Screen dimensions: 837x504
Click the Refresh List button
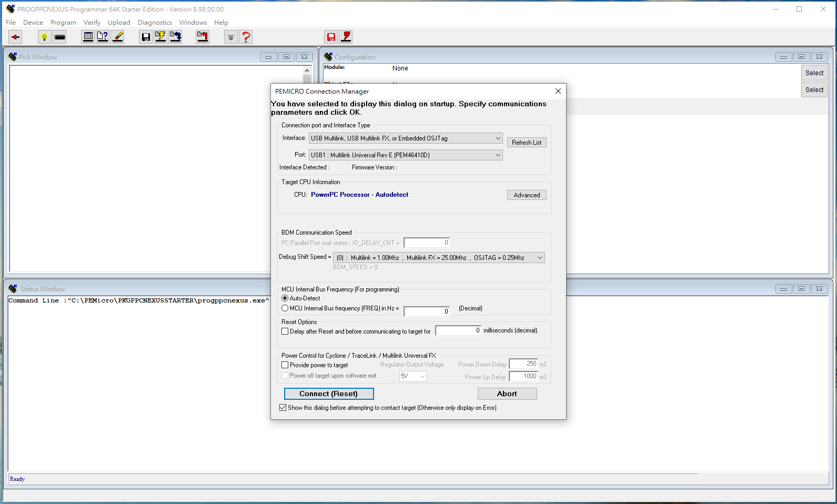tap(527, 143)
